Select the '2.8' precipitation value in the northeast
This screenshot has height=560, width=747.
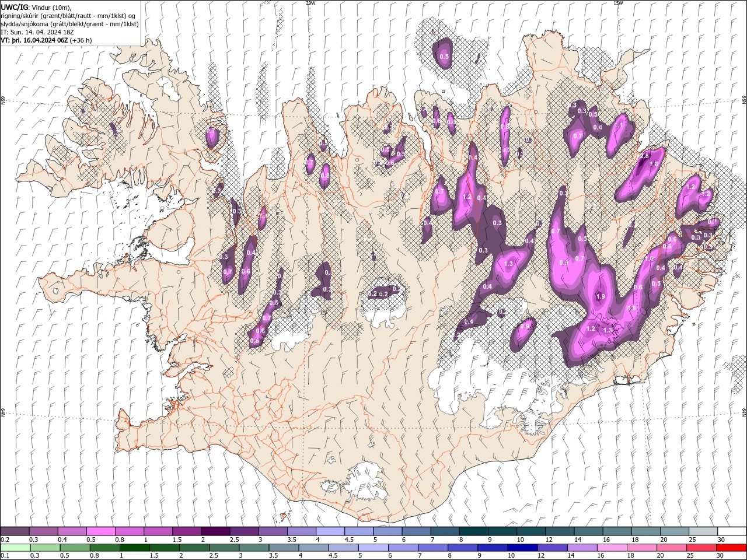pos(645,156)
